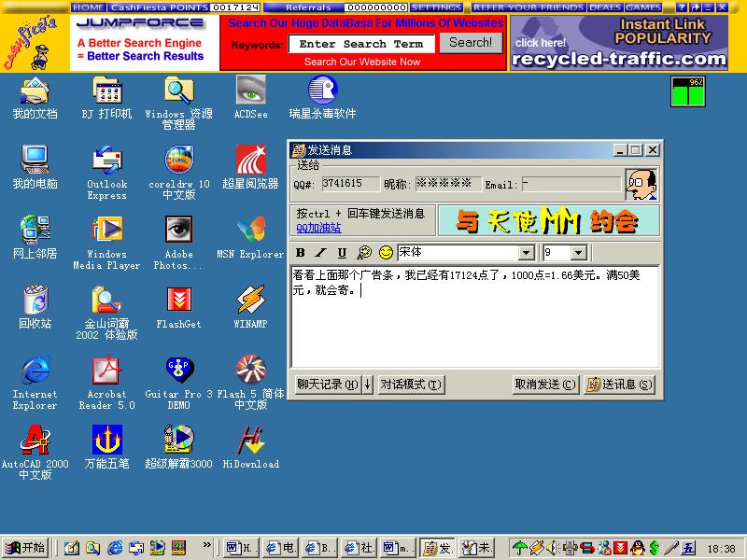This screenshot has height=560, width=747.
Task: Open the smiley emoticon picker
Action: (x=386, y=252)
